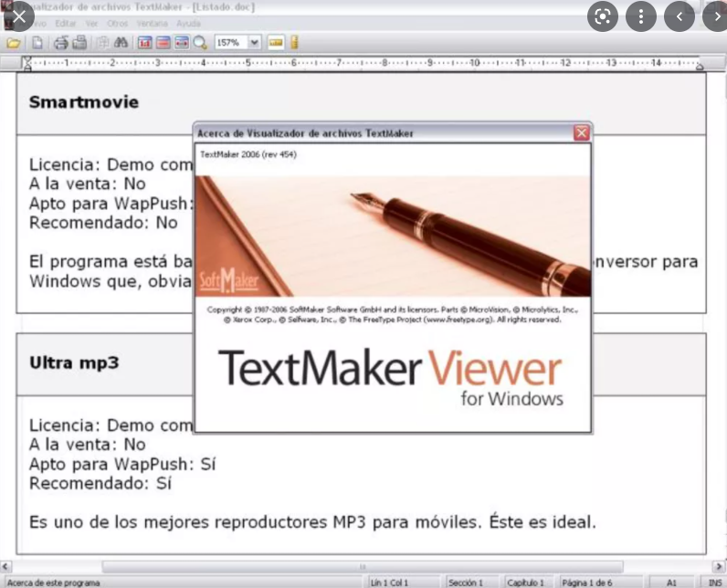Image resolution: width=727 pixels, height=588 pixels.
Task: Close the Acerca de TextMaker dialog
Action: point(582,133)
